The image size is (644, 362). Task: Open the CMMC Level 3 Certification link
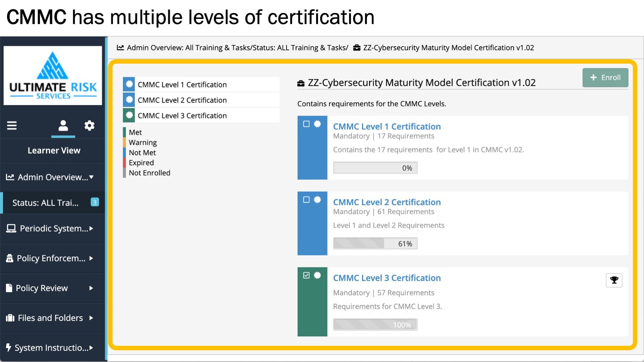click(x=387, y=278)
